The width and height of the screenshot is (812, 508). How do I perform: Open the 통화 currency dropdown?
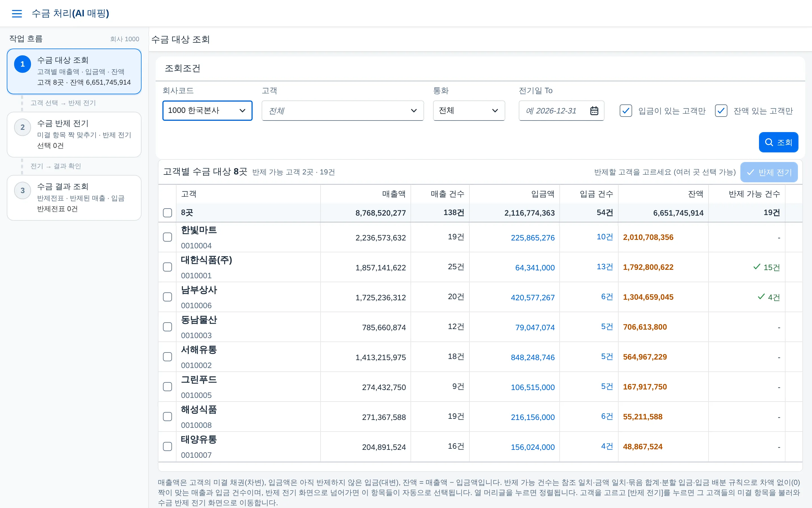point(469,111)
